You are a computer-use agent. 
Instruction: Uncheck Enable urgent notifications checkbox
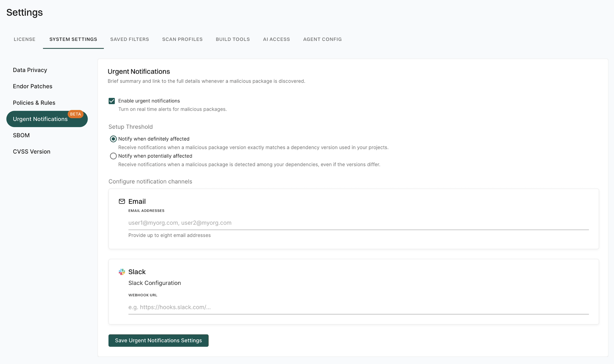pos(112,101)
